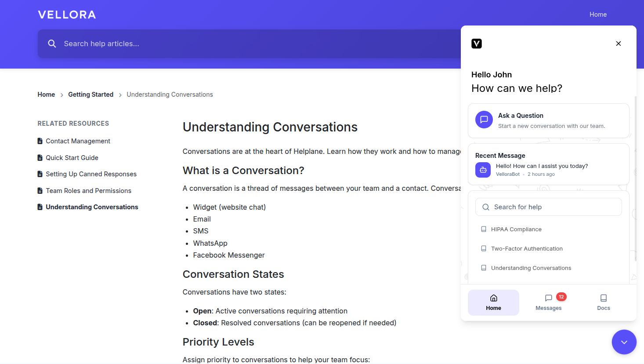Click the VelloraBot robot avatar icon

(483, 170)
